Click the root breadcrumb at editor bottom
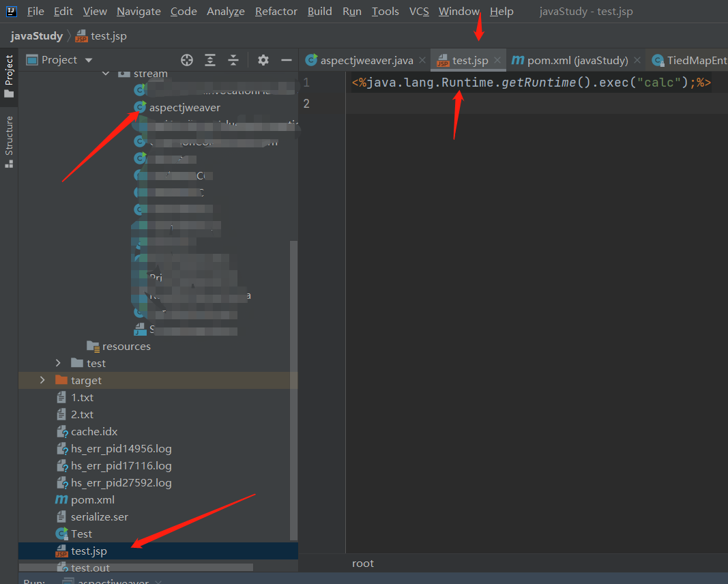Viewport: 728px width, 584px height. point(362,564)
